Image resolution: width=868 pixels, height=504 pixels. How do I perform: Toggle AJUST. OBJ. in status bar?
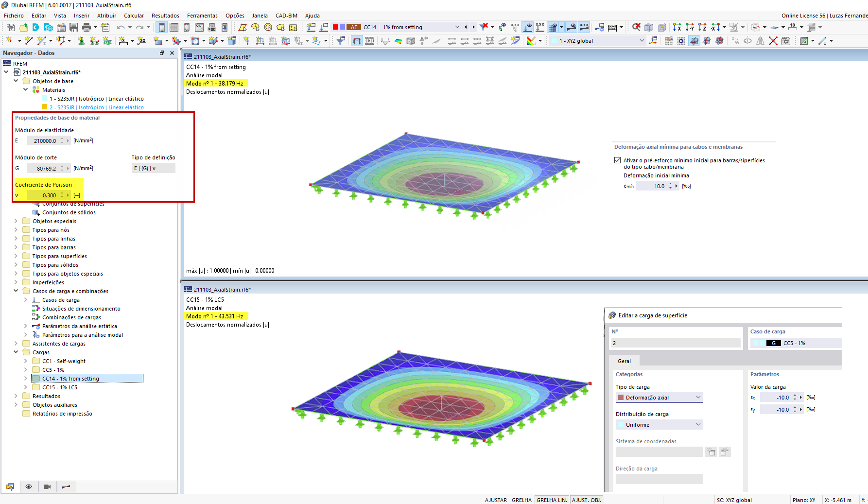tap(587, 500)
